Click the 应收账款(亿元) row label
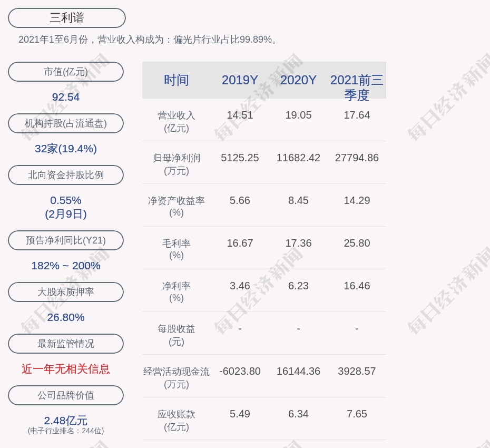 (177, 421)
